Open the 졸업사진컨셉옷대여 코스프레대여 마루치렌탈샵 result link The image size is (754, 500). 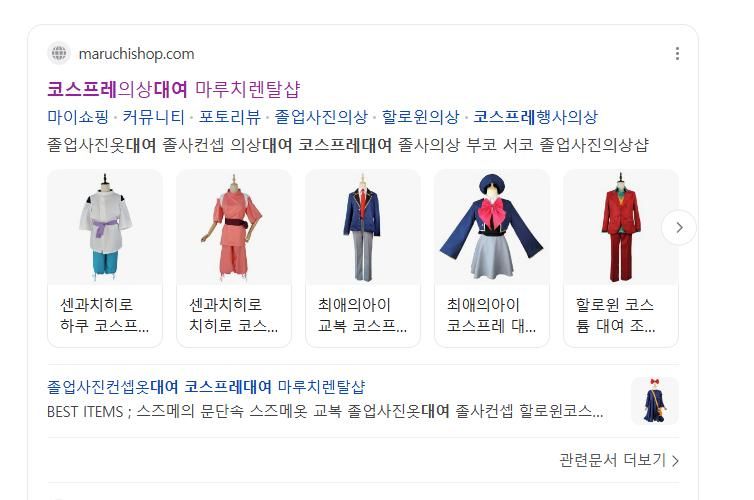[x=206, y=387]
